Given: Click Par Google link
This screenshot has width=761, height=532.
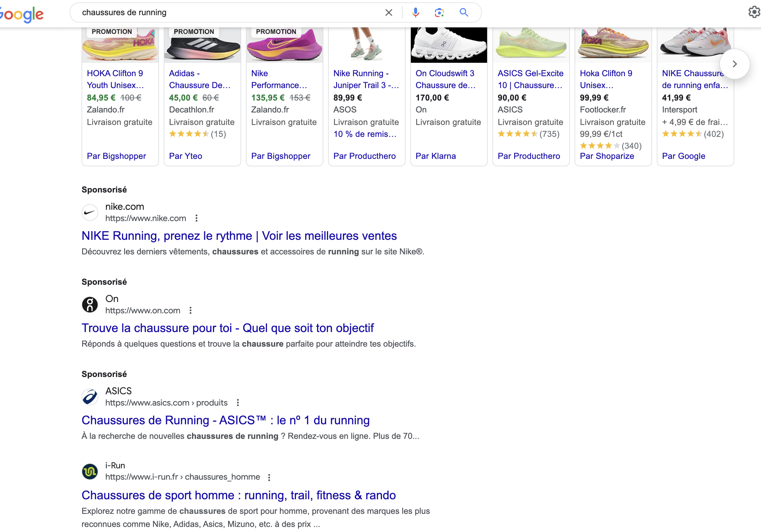Looking at the screenshot, I should tap(684, 156).
